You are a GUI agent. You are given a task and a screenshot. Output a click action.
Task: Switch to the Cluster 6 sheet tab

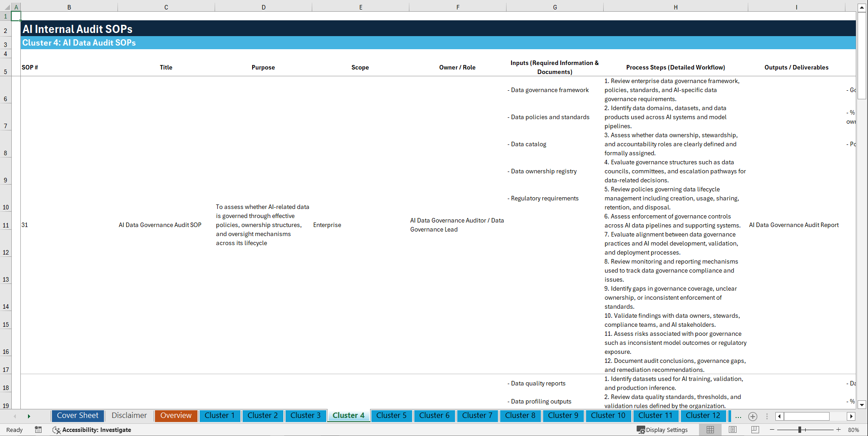pyautogui.click(x=434, y=416)
